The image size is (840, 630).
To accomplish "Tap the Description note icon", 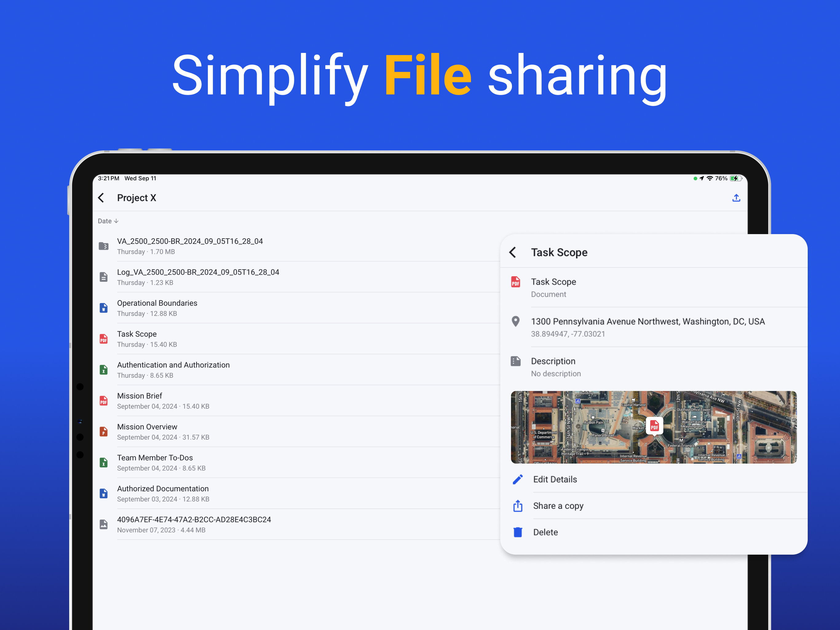I will (x=515, y=361).
